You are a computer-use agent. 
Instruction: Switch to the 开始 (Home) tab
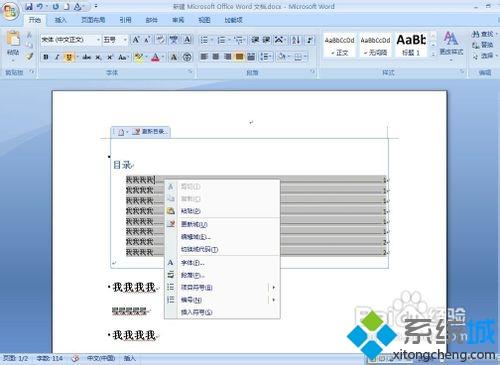click(35, 20)
